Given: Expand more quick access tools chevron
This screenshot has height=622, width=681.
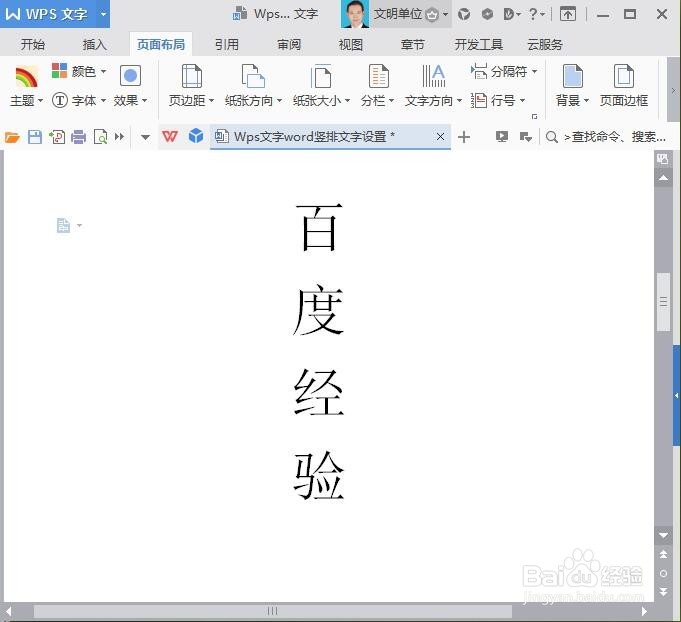Looking at the screenshot, I should coord(119,137).
